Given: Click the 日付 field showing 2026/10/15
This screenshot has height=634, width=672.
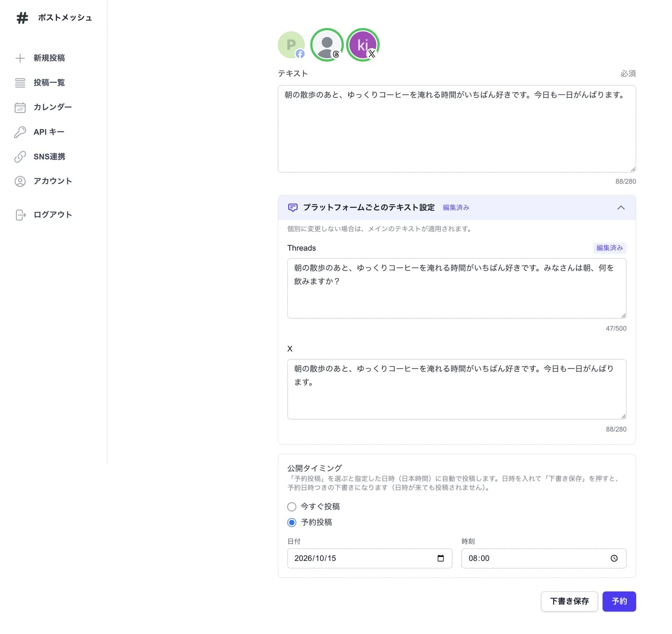Looking at the screenshot, I should [370, 558].
